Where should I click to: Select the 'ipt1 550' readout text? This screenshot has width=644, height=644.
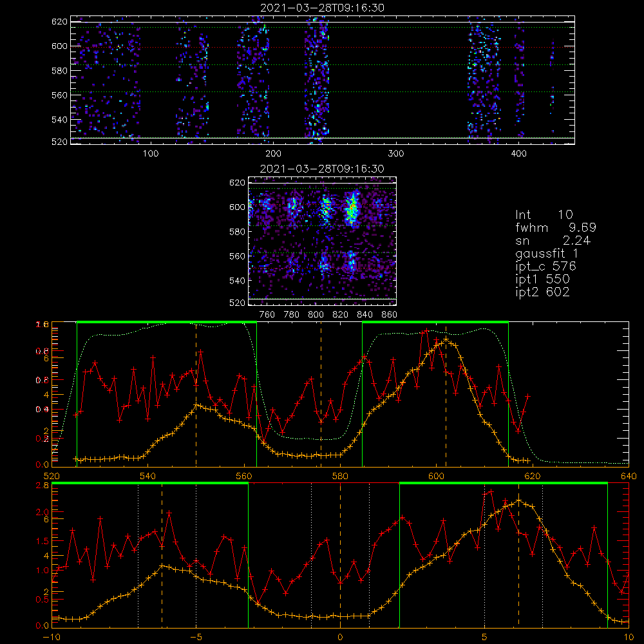542,279
